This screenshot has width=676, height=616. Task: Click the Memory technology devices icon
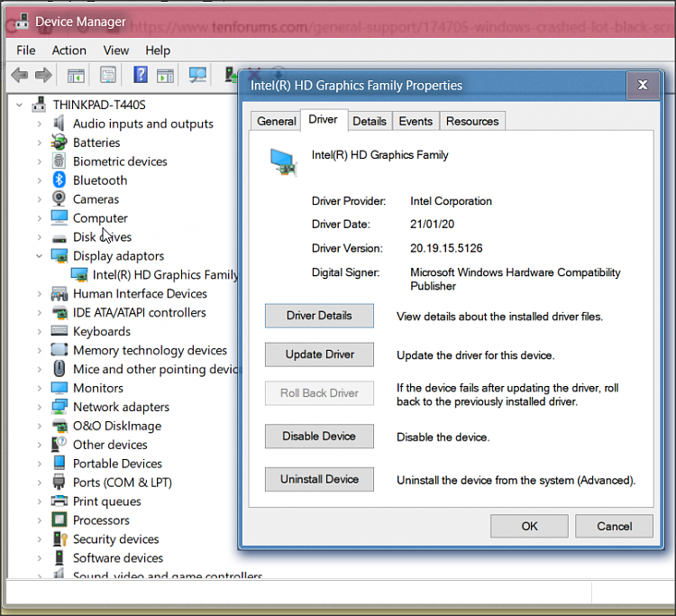click(59, 350)
